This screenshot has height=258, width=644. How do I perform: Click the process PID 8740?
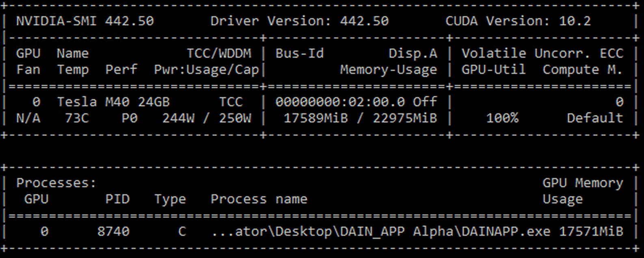[x=113, y=232]
